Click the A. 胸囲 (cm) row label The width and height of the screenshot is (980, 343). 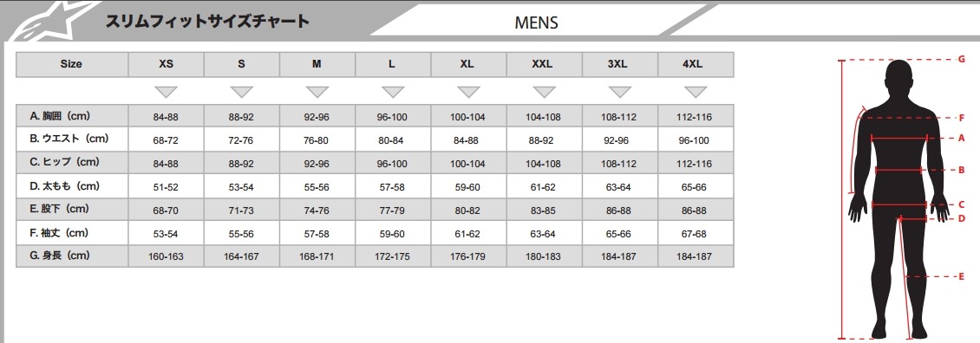click(x=60, y=115)
